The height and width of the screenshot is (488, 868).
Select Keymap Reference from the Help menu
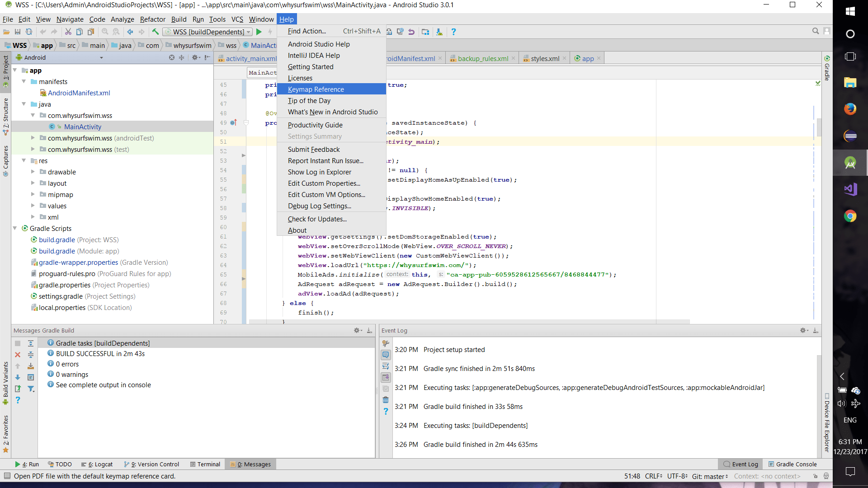click(x=316, y=89)
